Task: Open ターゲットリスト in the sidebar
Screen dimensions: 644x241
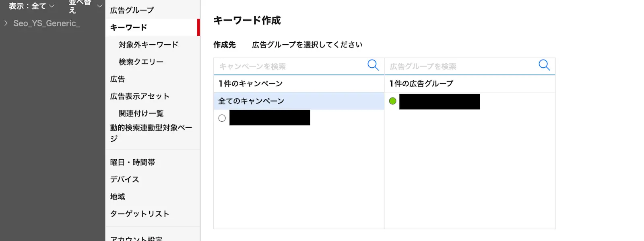Action: click(x=140, y=214)
